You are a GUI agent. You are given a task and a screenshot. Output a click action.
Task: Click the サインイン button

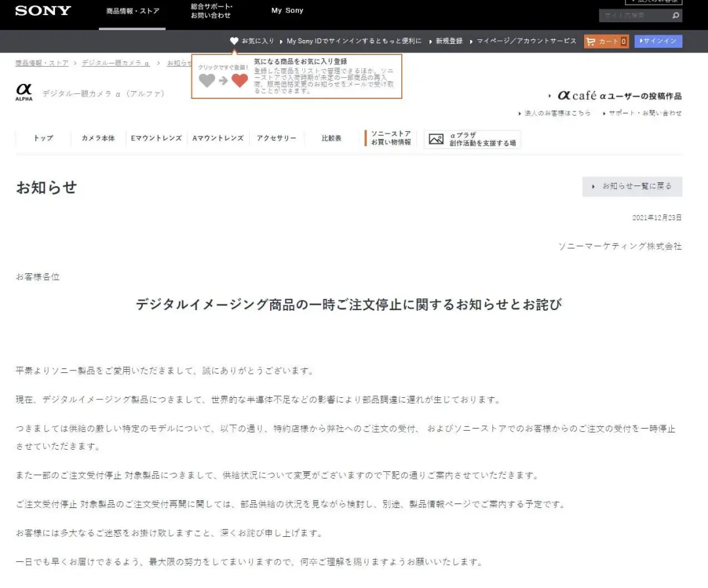(658, 41)
